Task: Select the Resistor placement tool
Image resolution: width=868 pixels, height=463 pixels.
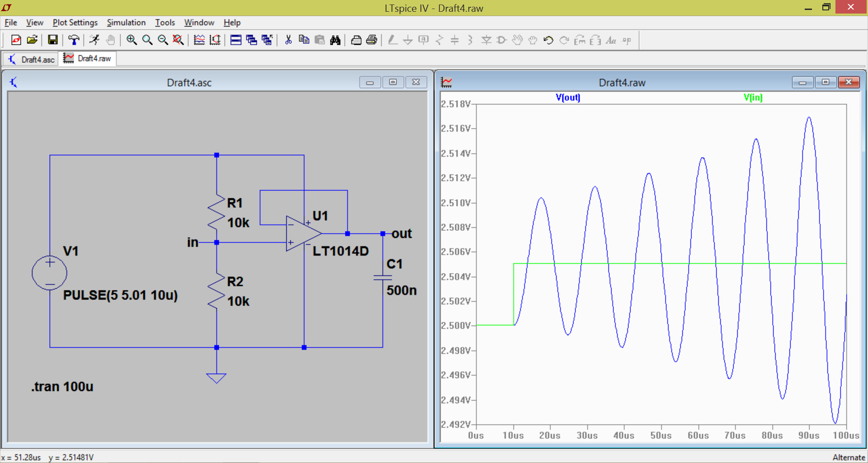Action: pyautogui.click(x=439, y=40)
